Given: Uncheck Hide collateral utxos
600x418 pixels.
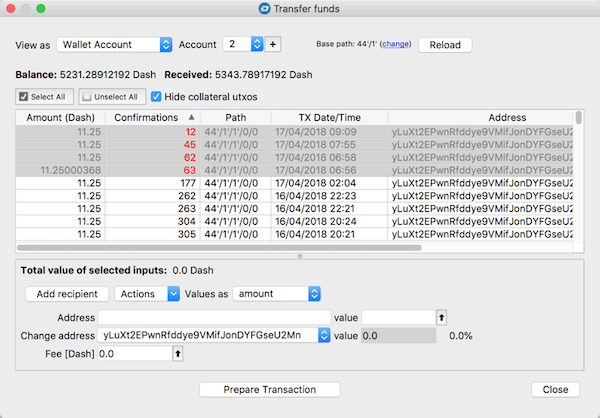Looking at the screenshot, I should pyautogui.click(x=156, y=97).
